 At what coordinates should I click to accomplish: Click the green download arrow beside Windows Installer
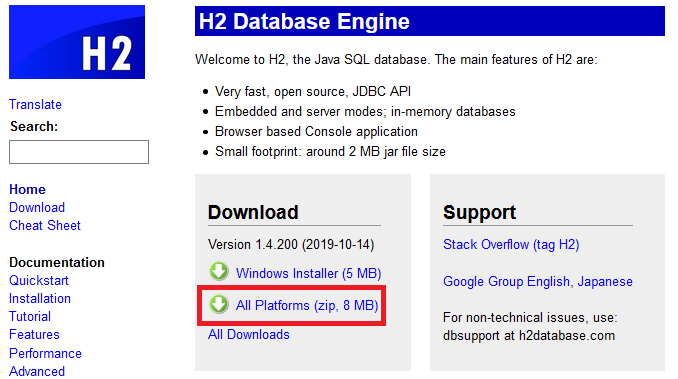[219, 271]
